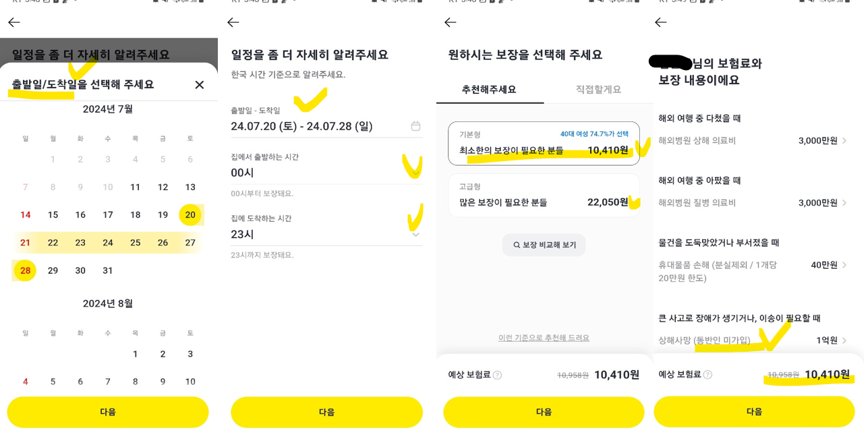Expand the 휴대물품 손해 coverage details
868x434 pixels.
click(845, 265)
